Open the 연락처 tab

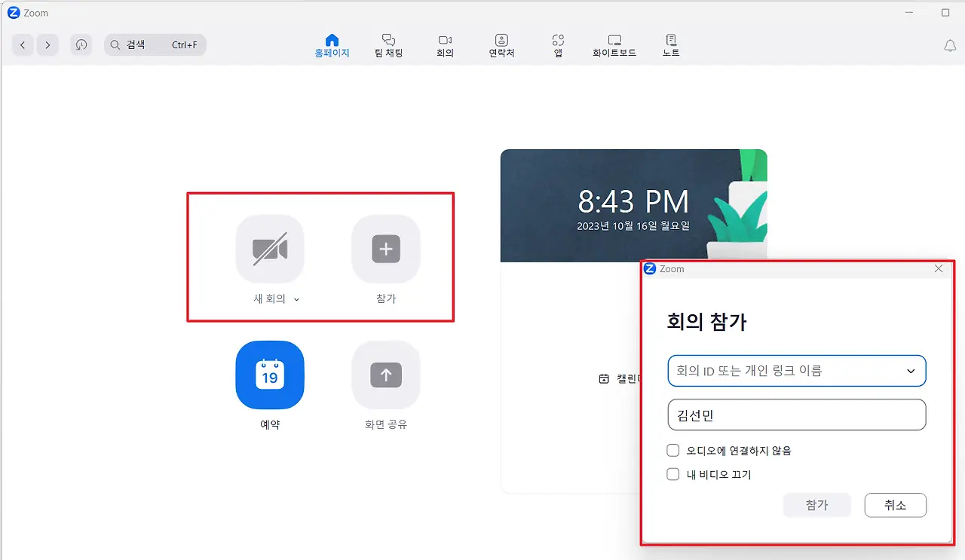(501, 45)
